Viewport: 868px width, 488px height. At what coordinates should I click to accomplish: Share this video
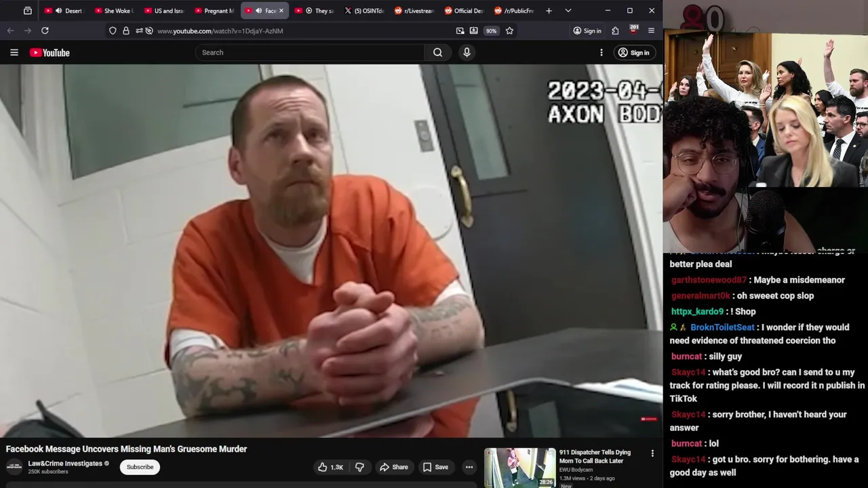394,467
